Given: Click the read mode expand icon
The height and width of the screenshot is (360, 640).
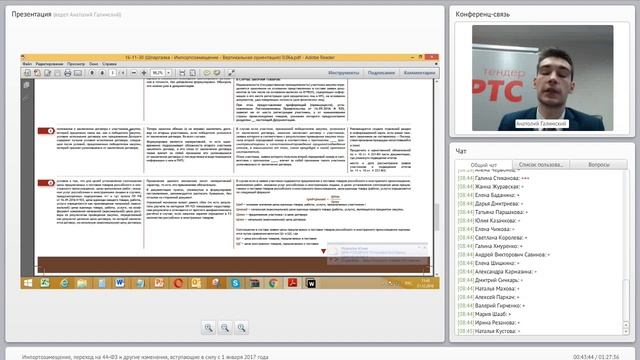Looking at the screenshot, I should (231, 73).
